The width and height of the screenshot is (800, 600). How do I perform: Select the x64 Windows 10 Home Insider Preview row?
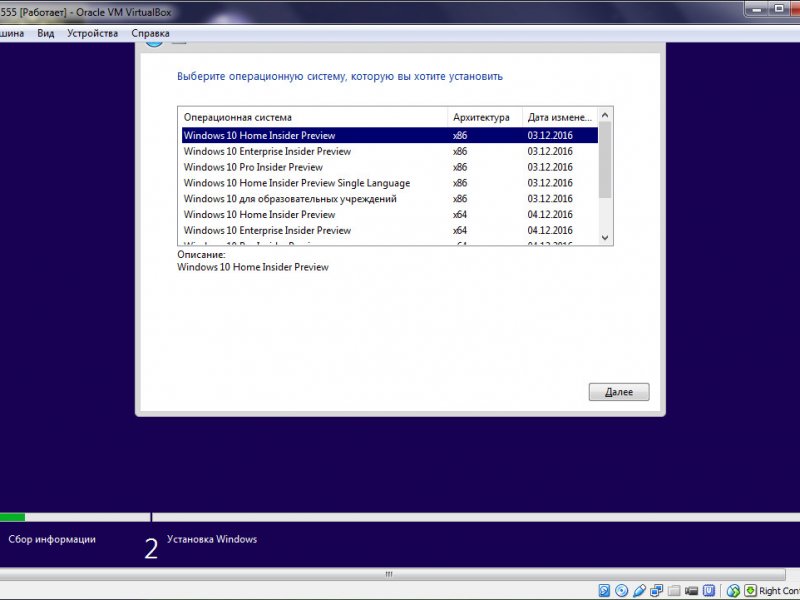(x=390, y=214)
